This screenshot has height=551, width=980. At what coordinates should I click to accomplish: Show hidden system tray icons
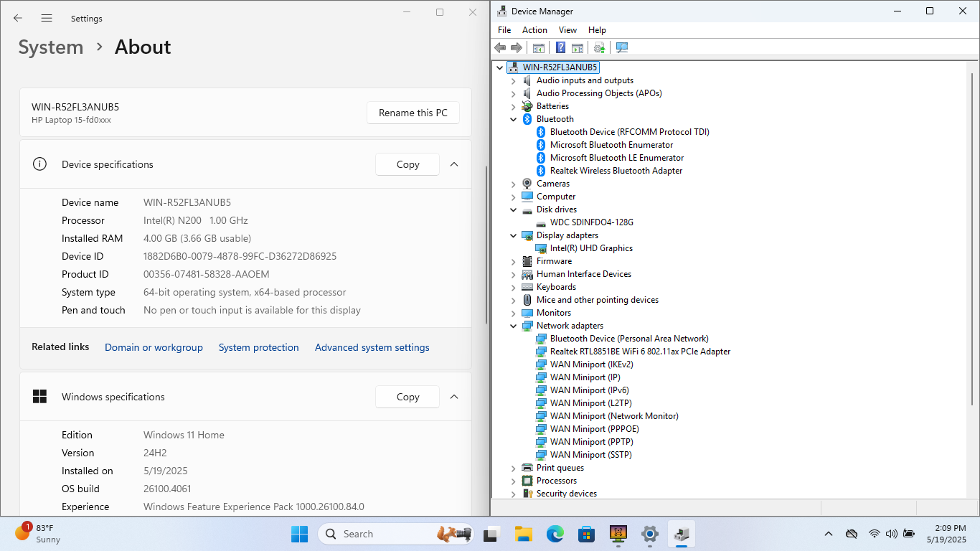point(829,534)
